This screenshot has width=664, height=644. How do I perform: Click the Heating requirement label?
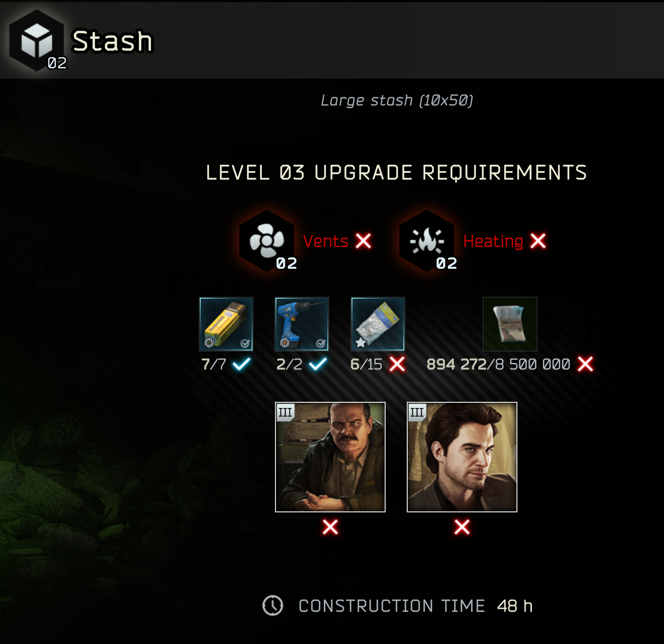[493, 241]
